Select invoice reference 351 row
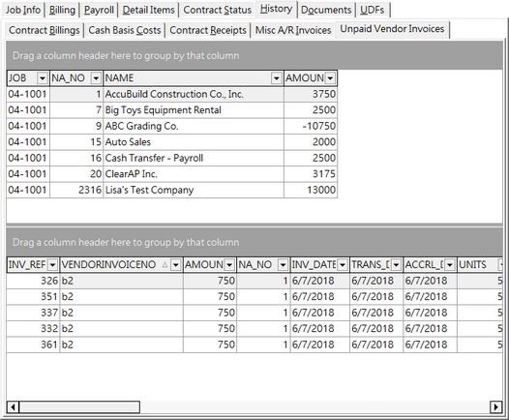 pyautogui.click(x=254, y=297)
